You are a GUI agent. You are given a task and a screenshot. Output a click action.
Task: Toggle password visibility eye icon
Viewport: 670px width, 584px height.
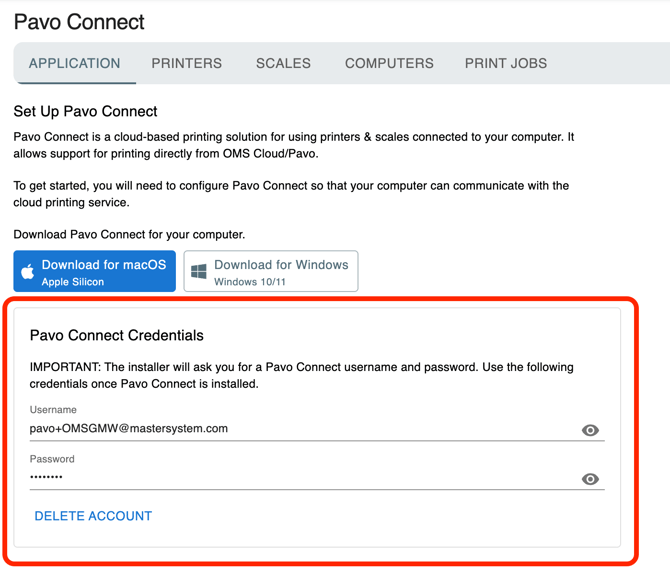pyautogui.click(x=590, y=479)
